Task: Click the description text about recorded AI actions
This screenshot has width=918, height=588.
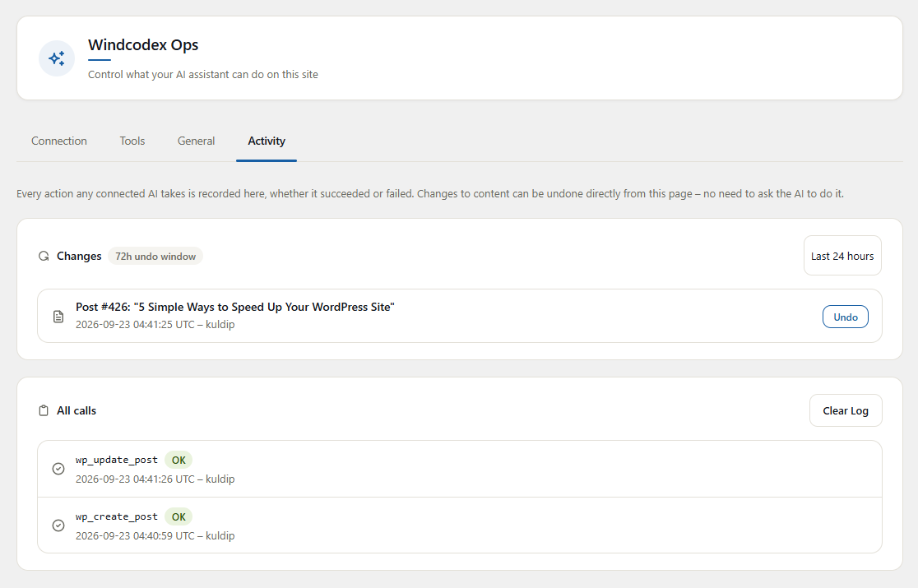Action: [x=430, y=193]
